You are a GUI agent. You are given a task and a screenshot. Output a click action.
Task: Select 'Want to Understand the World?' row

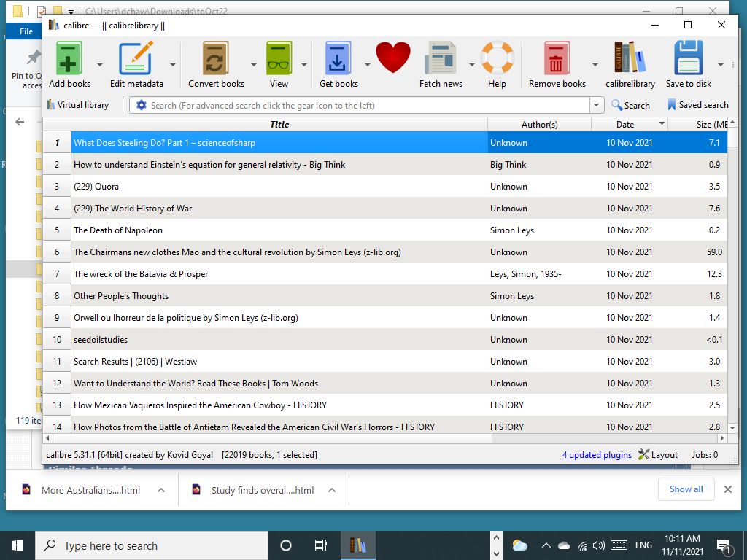[x=399, y=384]
